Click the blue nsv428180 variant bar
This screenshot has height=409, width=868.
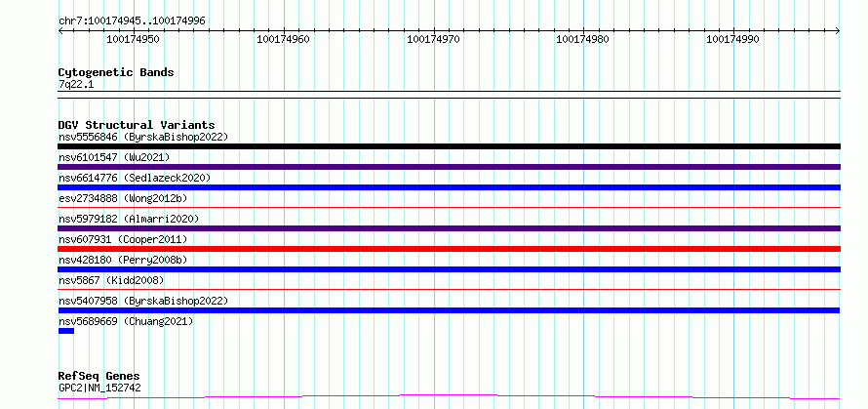coord(449,269)
